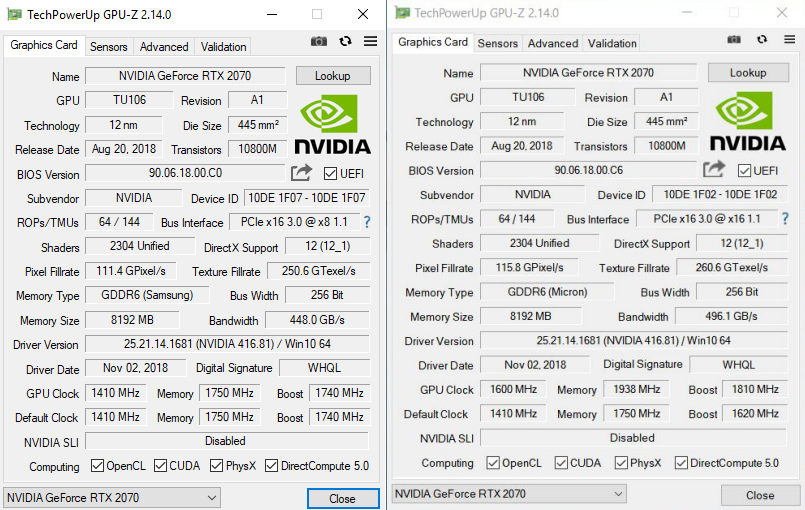Click GPU-Z app icon in left title bar
This screenshot has height=510, width=805.
point(14,14)
